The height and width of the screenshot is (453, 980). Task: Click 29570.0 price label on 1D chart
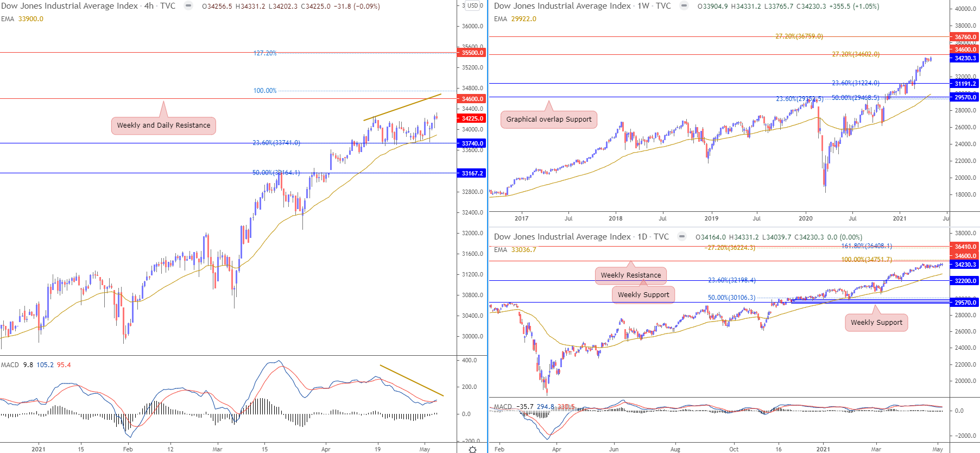[x=965, y=303]
